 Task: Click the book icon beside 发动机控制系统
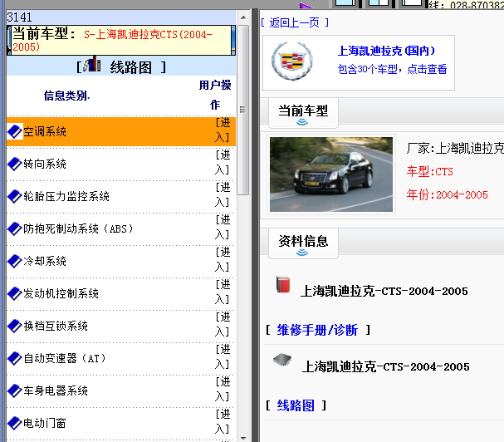click(x=15, y=293)
